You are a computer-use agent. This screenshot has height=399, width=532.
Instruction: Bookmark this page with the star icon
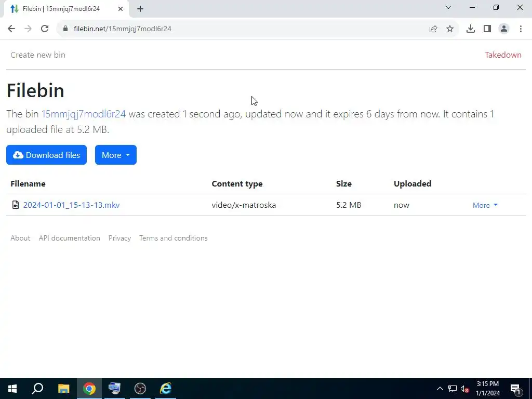pyautogui.click(x=450, y=29)
